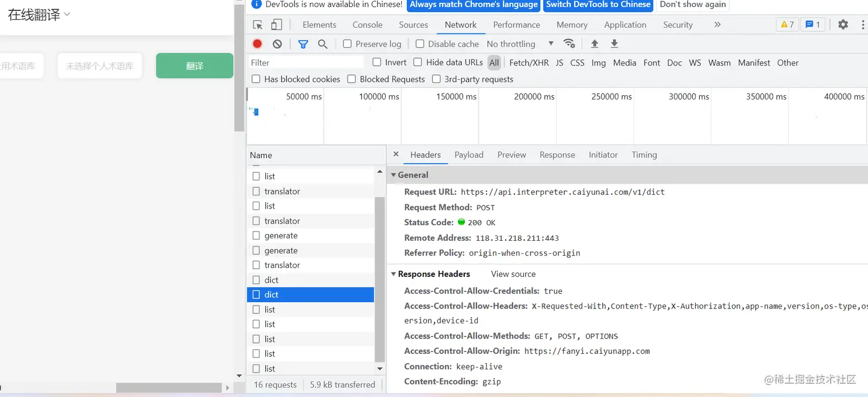Screen dimensions: 868x397
Task: Click View source link
Action: [x=513, y=274]
